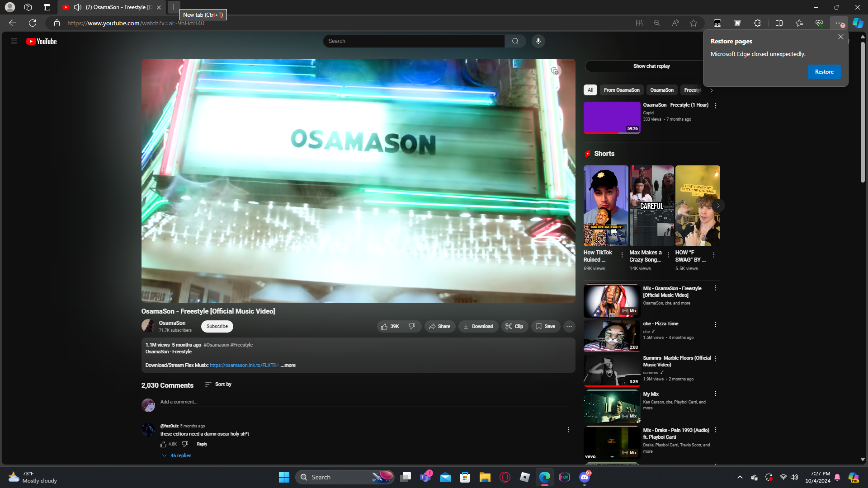Open browser Extensions menu
The height and width of the screenshot is (488, 868).
[x=757, y=23]
